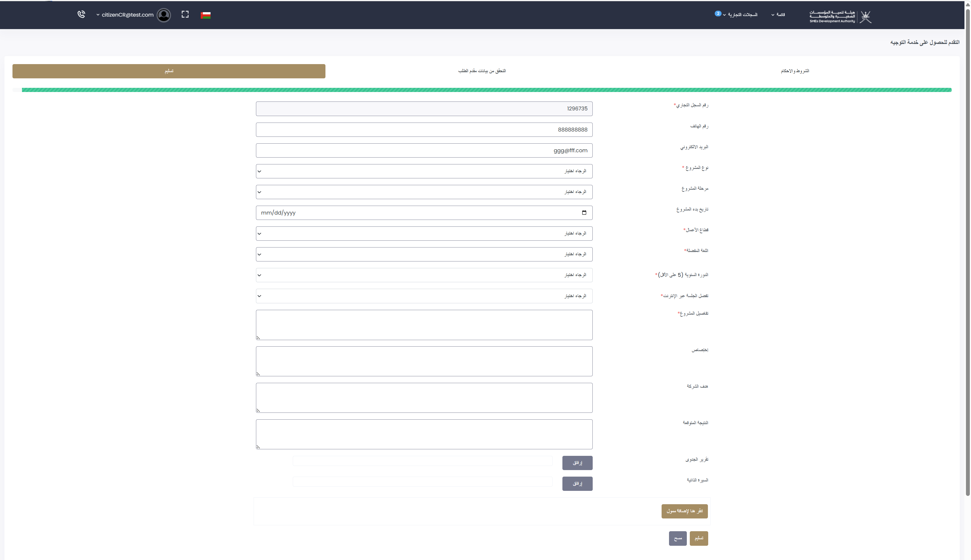Click into the phone number field
The height and width of the screenshot is (560, 971).
424,130
